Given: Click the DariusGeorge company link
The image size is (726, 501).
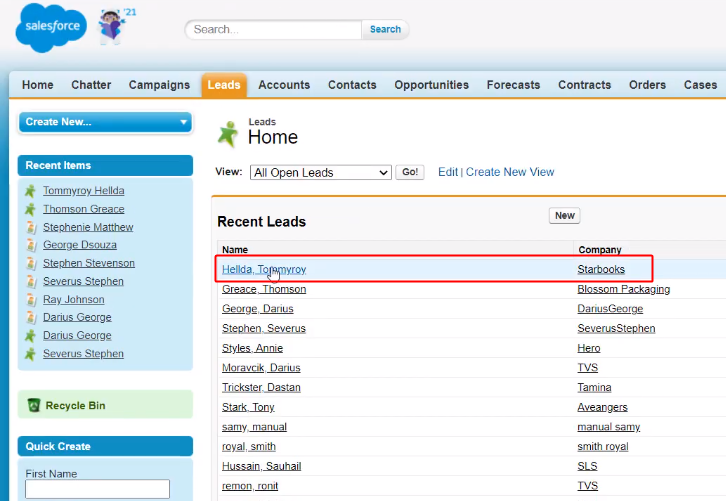Looking at the screenshot, I should tap(610, 309).
